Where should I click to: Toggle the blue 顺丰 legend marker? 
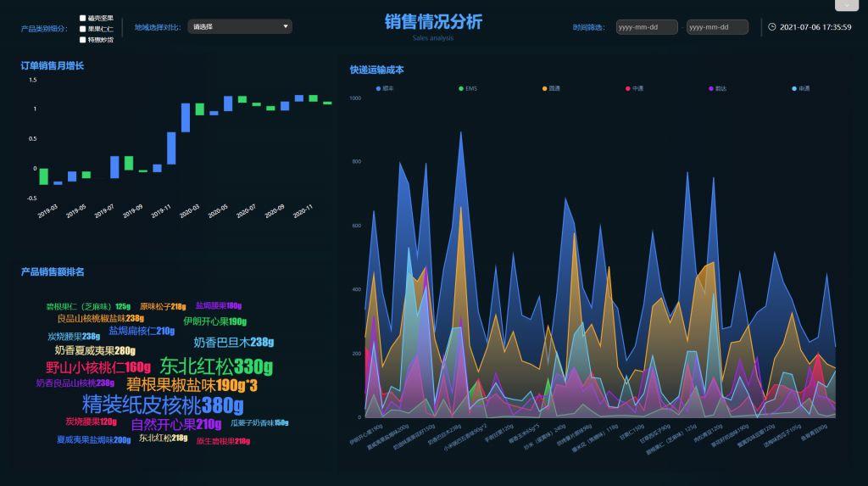(379, 89)
